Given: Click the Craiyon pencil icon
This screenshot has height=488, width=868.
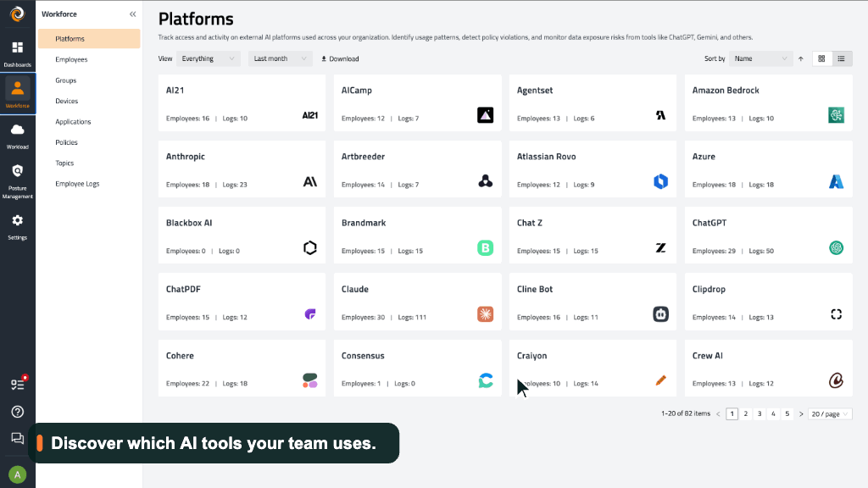Looking at the screenshot, I should point(661,380).
